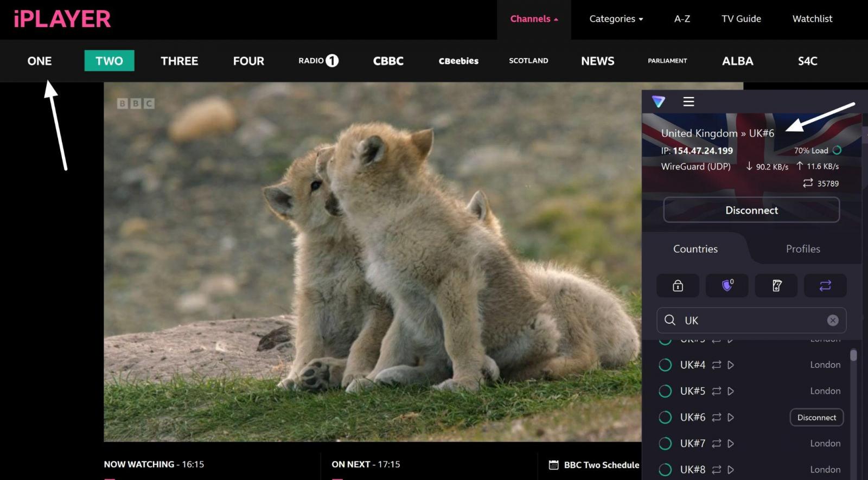
Task: Click the UK#4 P2P arrows icon
Action: click(717, 365)
